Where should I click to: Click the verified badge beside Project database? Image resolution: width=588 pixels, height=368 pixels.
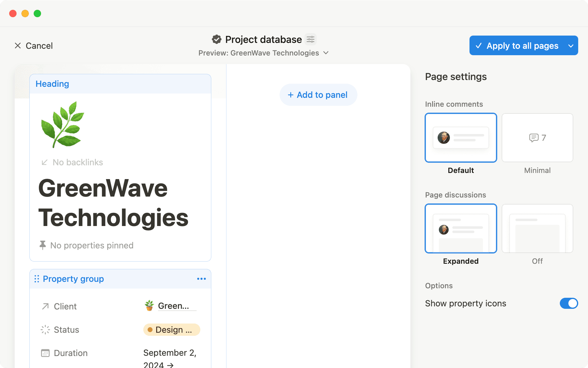217,39
